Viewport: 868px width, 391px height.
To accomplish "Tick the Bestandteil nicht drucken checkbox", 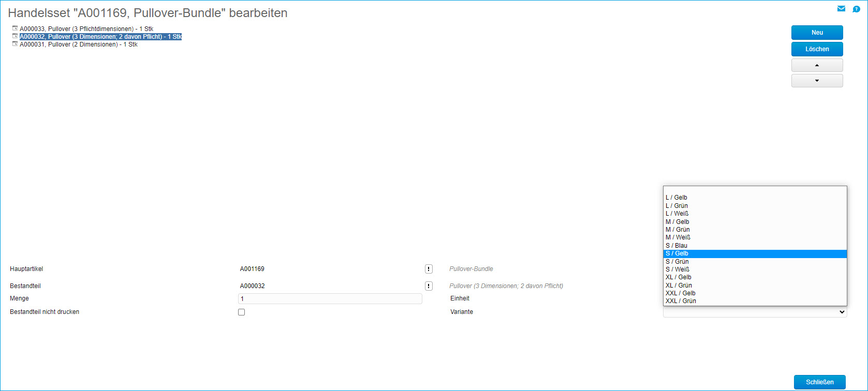I will pyautogui.click(x=241, y=312).
